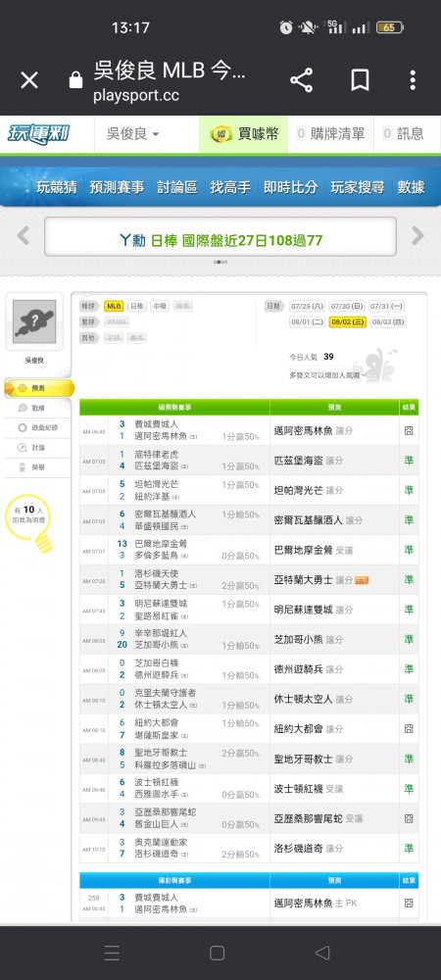
Task: Open the 吳俊良 user dropdown
Action: (133, 133)
